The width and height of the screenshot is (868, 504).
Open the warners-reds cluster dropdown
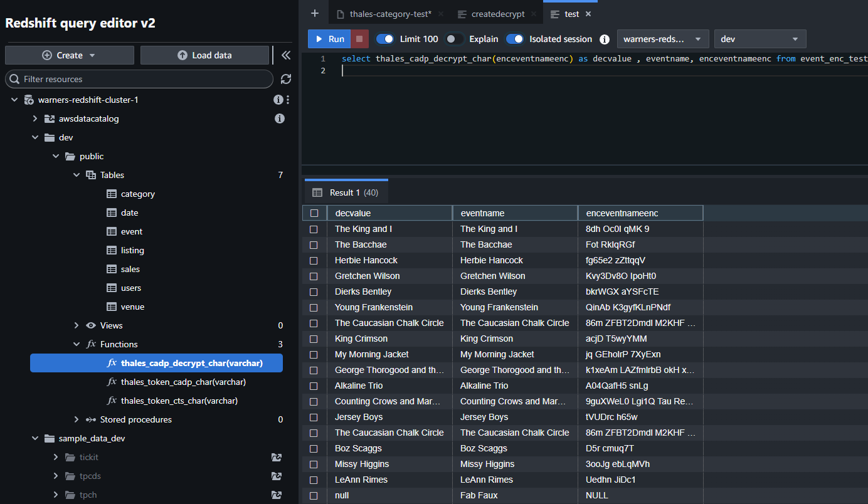664,39
